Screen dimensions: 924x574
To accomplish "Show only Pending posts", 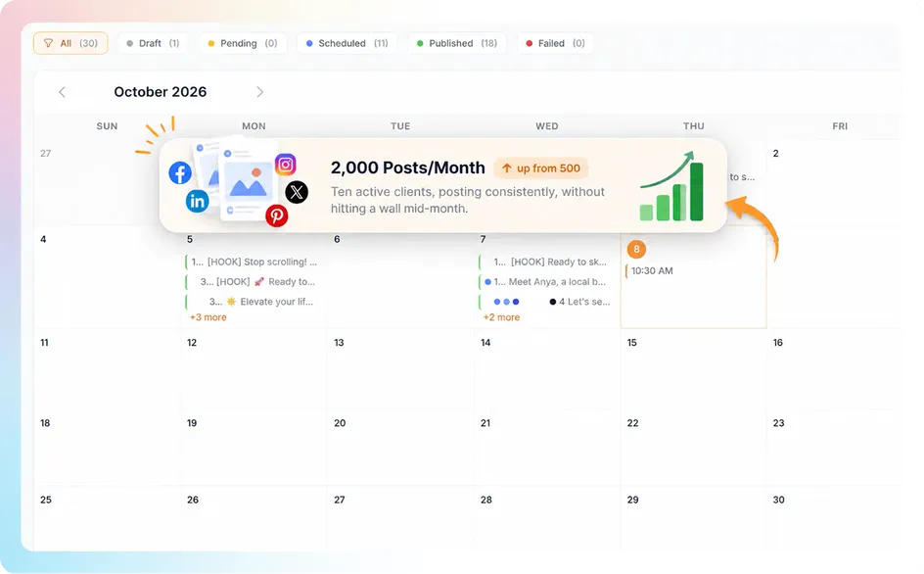I will 242,43.
